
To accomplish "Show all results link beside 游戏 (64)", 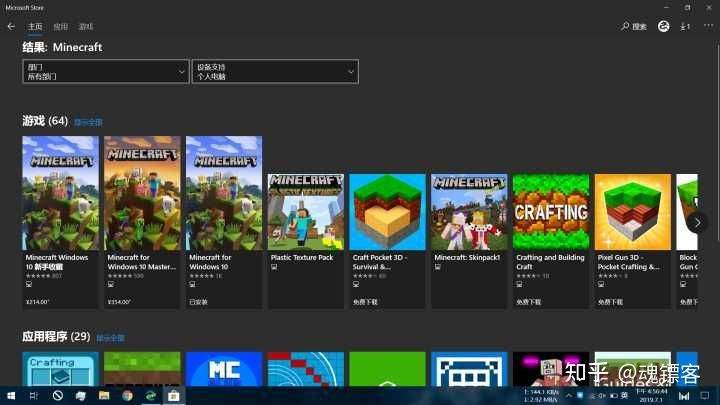I will pos(88,122).
